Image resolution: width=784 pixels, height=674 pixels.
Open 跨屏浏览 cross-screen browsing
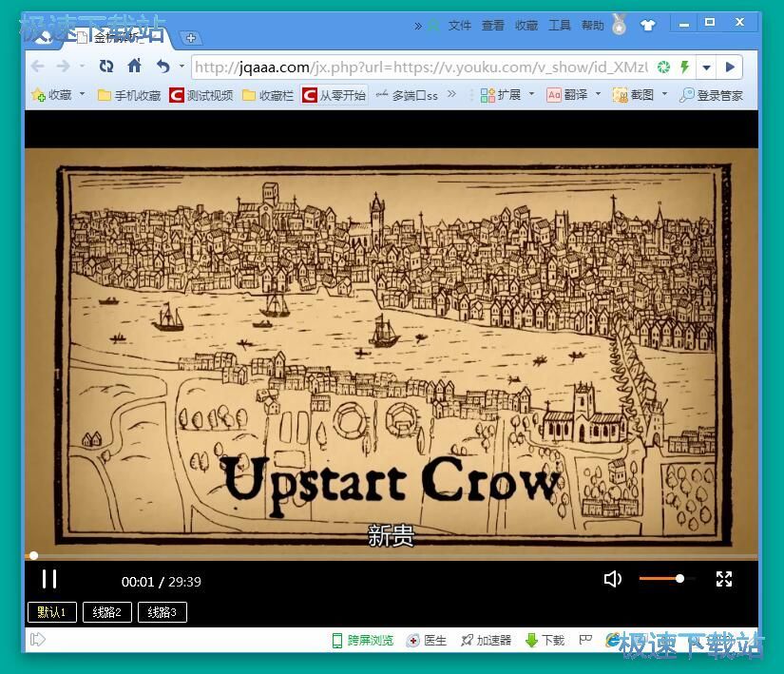[363, 640]
